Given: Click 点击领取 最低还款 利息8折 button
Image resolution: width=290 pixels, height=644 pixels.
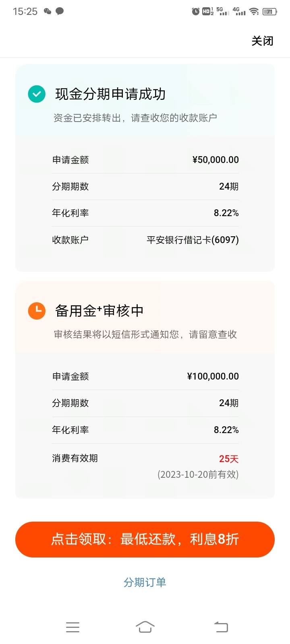Looking at the screenshot, I should pos(145,539).
